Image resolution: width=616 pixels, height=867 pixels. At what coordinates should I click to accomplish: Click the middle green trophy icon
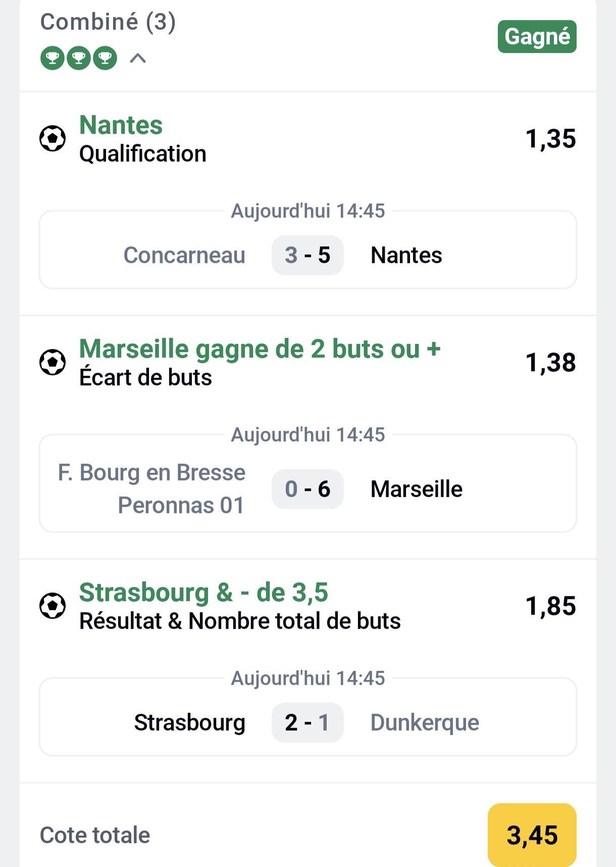pos(79,58)
